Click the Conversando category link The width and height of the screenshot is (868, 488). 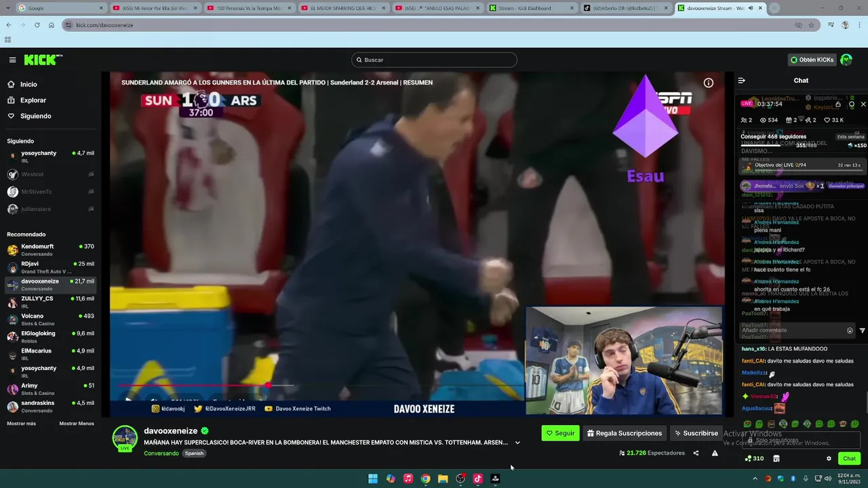(x=161, y=453)
